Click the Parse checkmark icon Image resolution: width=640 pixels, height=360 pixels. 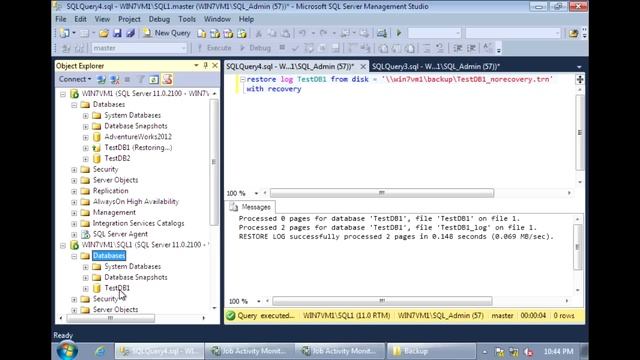tap(295, 48)
